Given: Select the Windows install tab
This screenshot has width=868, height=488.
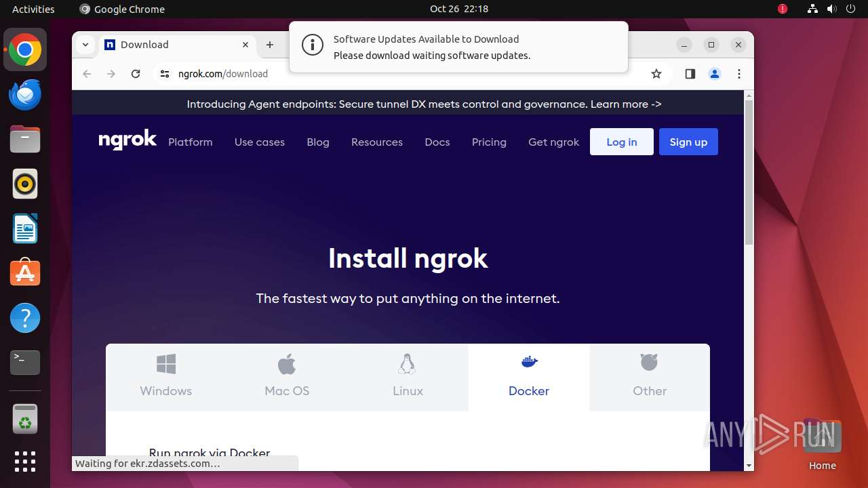Looking at the screenshot, I should pyautogui.click(x=166, y=377).
